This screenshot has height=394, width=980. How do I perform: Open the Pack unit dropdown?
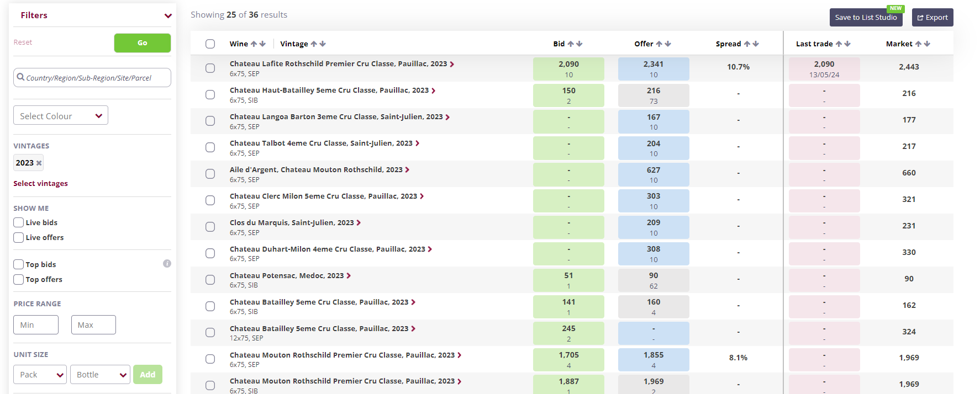click(x=40, y=375)
